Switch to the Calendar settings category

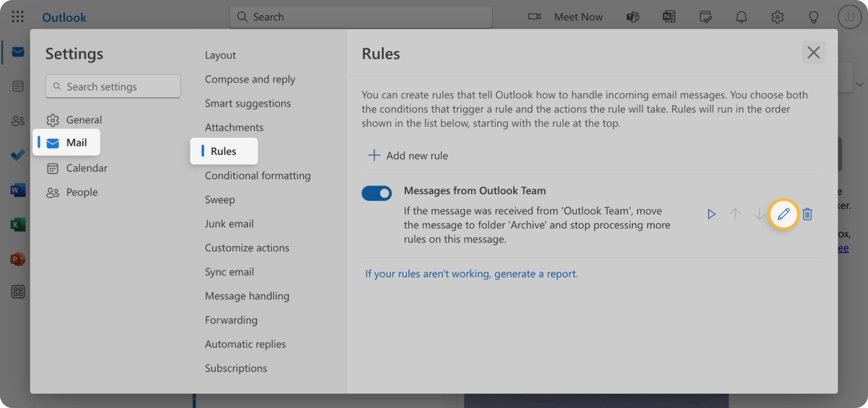click(x=86, y=168)
